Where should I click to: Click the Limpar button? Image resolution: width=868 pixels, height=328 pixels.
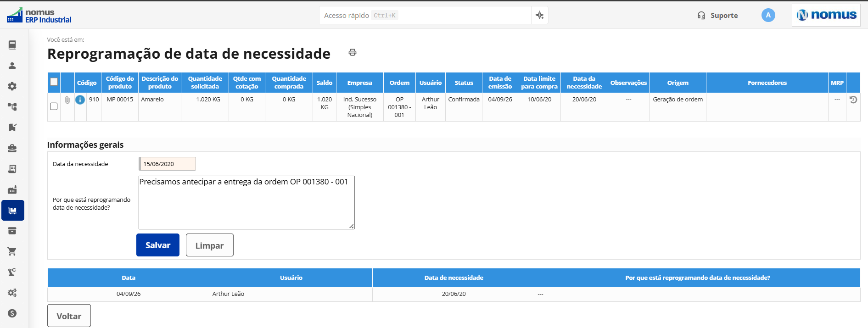point(210,245)
